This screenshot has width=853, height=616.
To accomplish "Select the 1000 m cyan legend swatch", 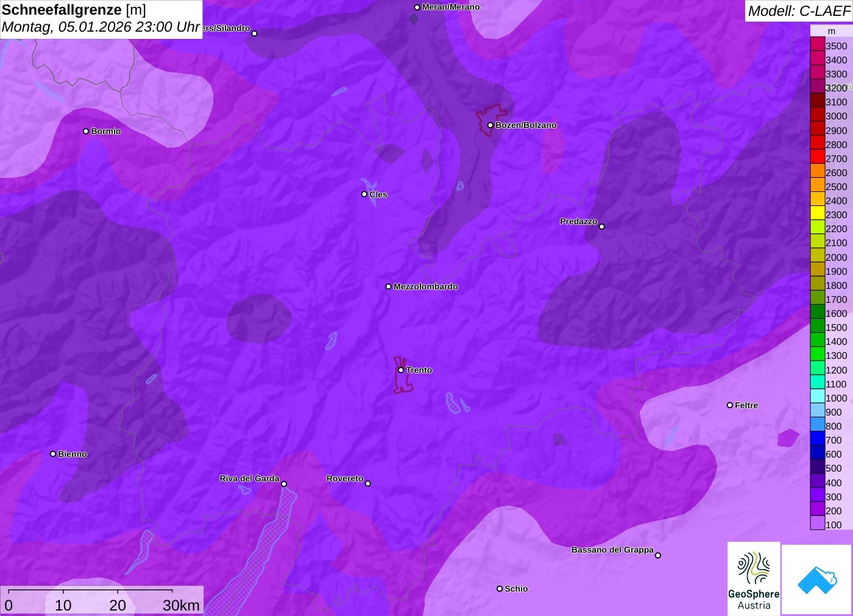I will (818, 396).
